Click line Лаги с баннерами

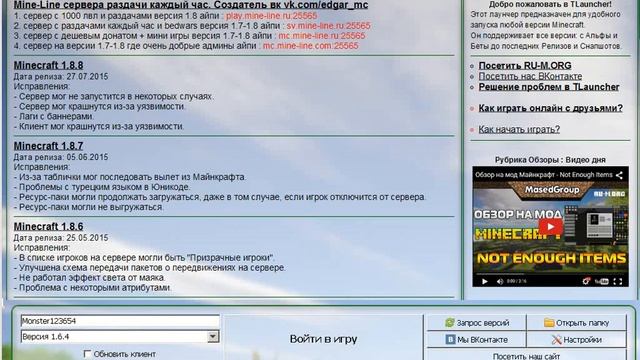tap(54, 116)
